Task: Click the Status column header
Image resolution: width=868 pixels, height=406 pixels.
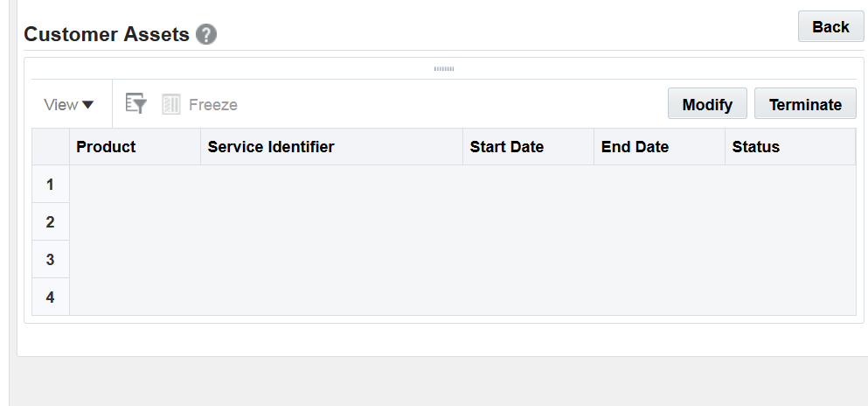Action: point(789,147)
